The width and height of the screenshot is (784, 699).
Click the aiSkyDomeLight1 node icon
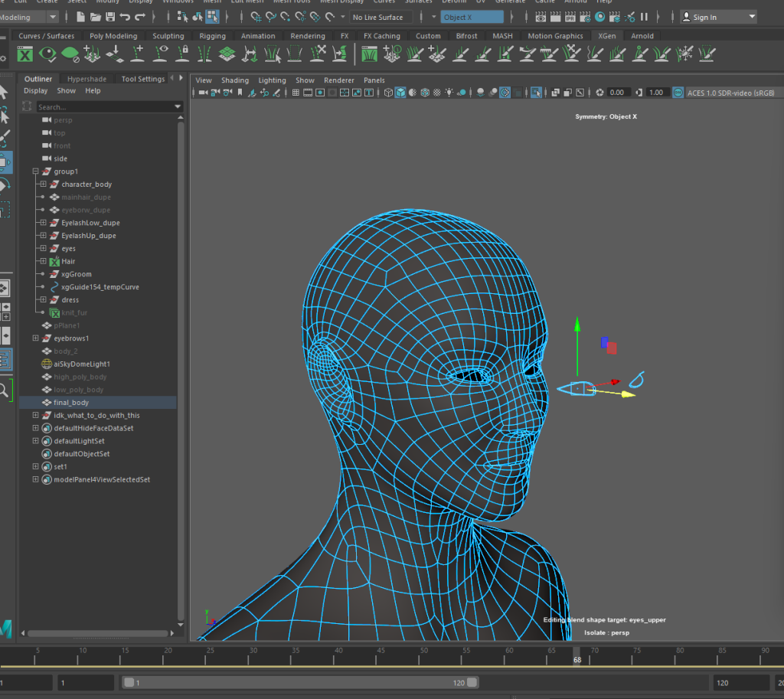pos(47,364)
